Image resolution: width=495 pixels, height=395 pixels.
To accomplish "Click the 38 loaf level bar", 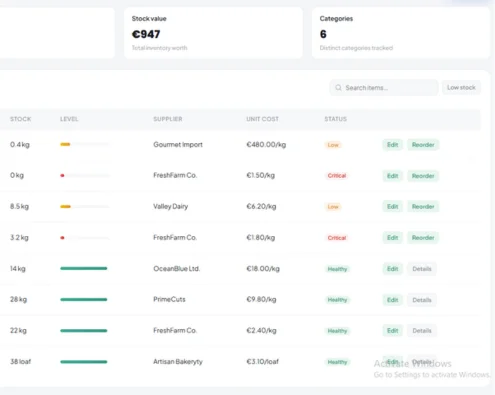I will 84,362.
